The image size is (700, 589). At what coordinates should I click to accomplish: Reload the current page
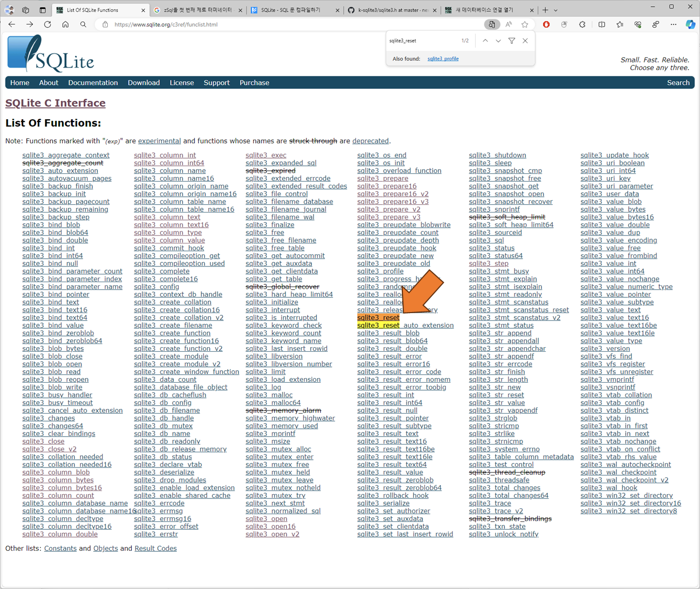click(x=48, y=25)
